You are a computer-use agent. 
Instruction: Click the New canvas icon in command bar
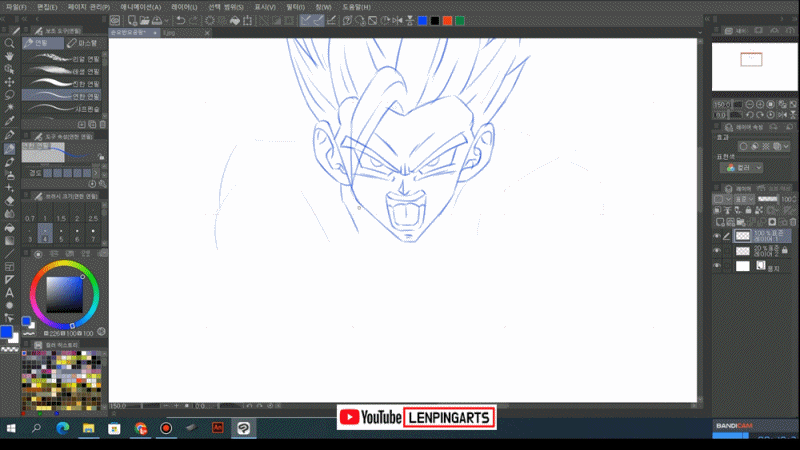coord(132,20)
